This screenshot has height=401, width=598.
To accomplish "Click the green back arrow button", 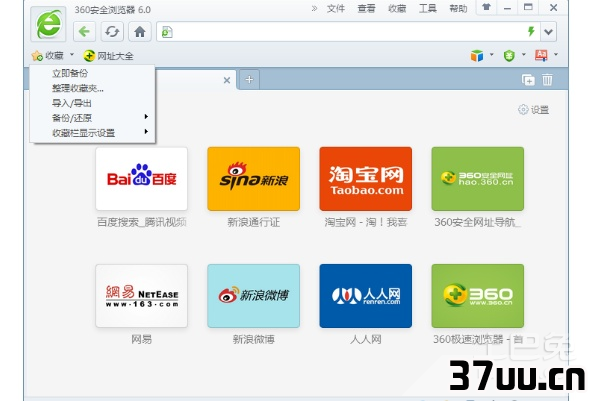I will pos(84,32).
